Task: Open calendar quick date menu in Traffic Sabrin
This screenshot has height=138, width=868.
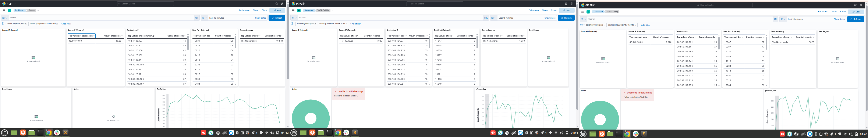Action: coord(493,18)
